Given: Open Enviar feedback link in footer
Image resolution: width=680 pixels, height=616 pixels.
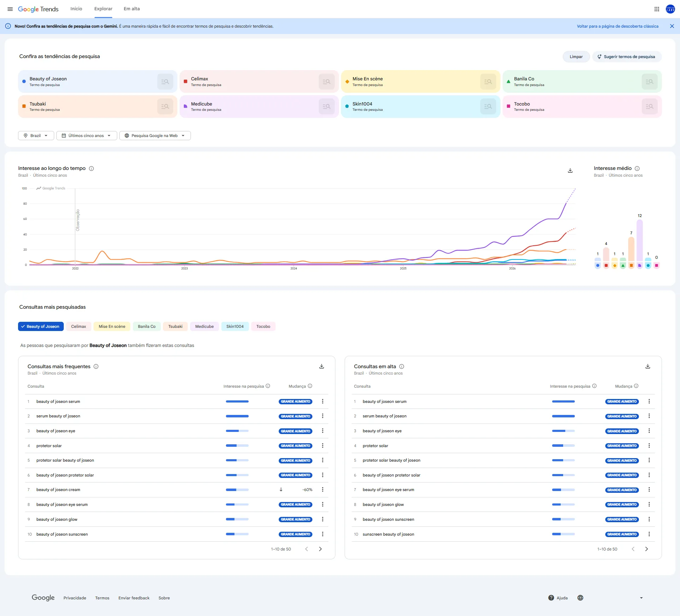Looking at the screenshot, I should [x=134, y=598].
